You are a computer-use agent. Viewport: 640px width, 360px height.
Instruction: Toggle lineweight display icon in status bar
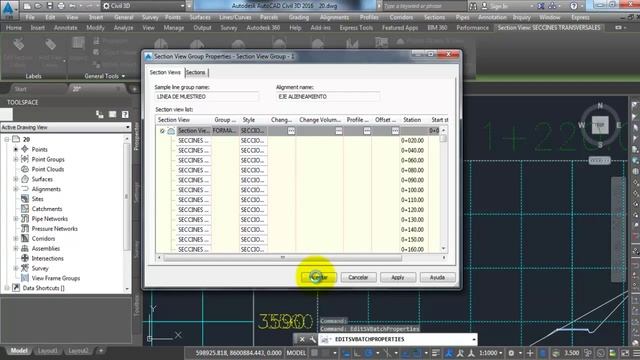pos(436,353)
